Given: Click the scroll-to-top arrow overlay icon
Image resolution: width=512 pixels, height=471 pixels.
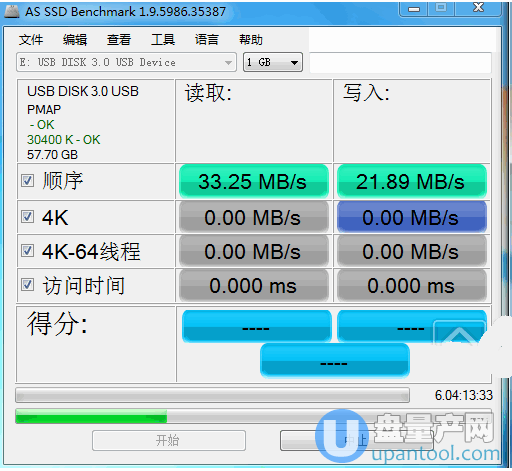Looking at the screenshot, I should pyautogui.click(x=459, y=334).
